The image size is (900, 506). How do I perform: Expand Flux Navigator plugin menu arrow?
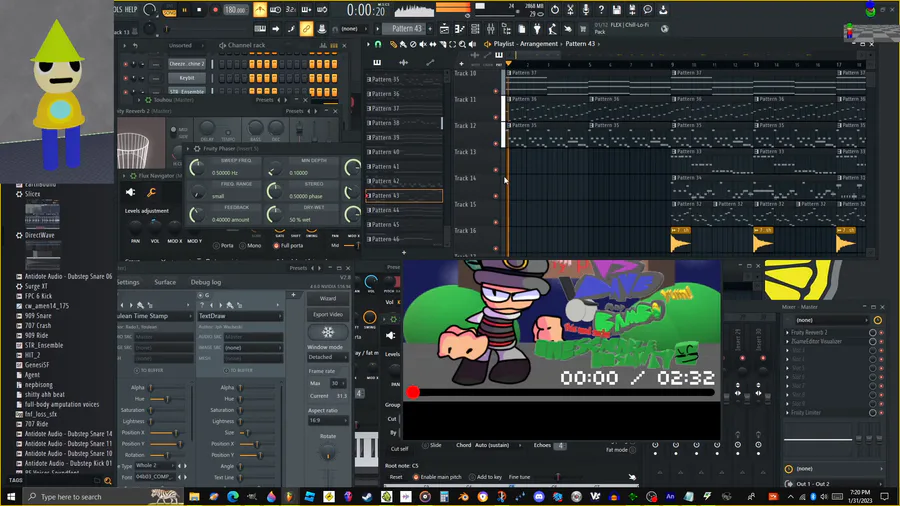click(124, 176)
